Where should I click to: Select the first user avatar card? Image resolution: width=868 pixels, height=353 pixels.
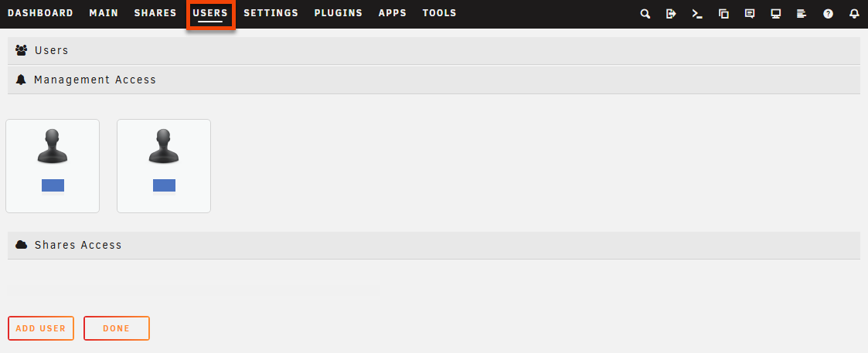click(53, 165)
